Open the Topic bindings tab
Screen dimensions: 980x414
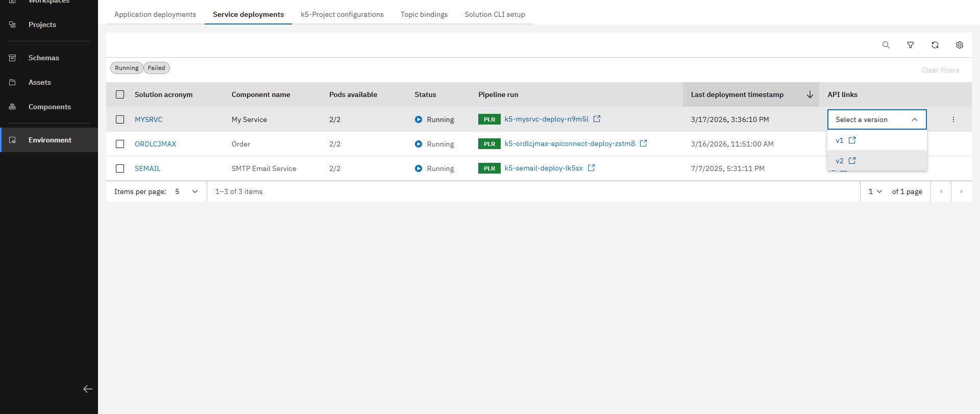tap(424, 14)
